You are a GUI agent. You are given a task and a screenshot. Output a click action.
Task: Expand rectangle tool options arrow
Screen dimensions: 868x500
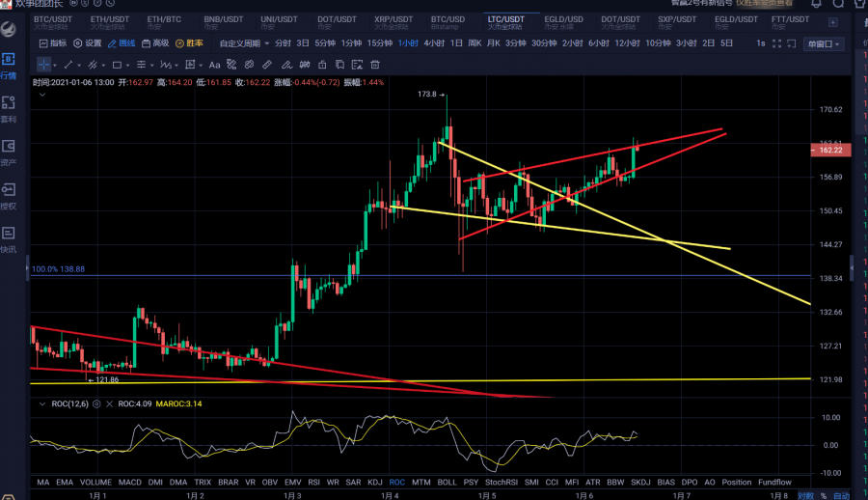(x=127, y=66)
